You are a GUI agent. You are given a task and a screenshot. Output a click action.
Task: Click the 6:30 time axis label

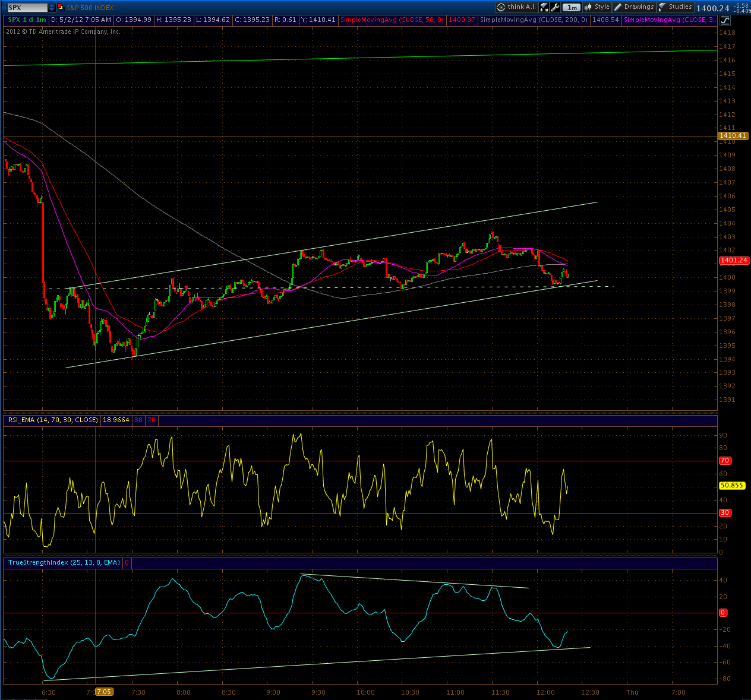(x=49, y=692)
